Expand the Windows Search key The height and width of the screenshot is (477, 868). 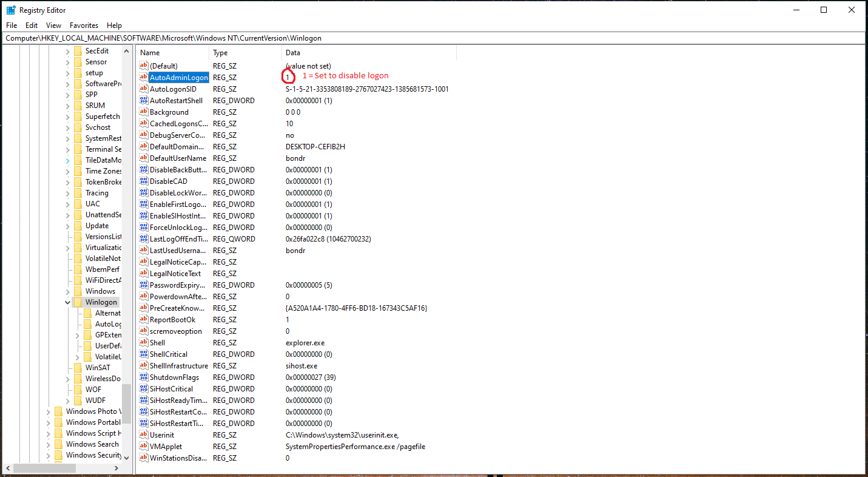[49, 444]
